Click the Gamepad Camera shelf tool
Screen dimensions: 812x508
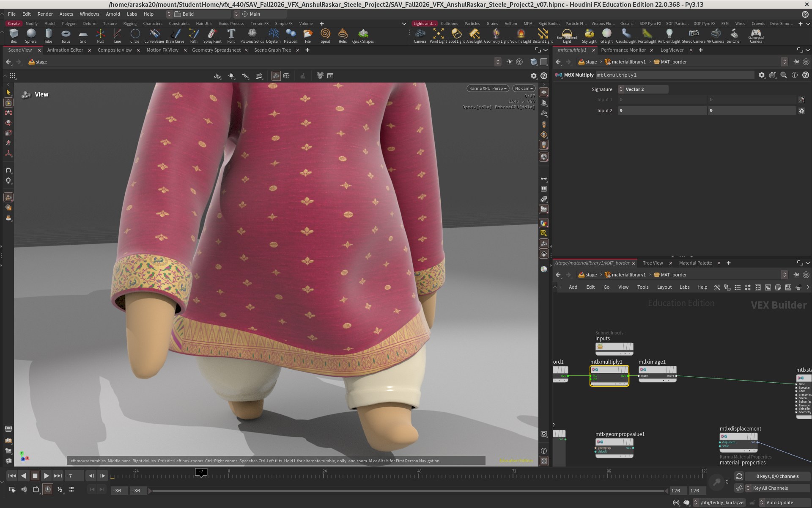[756, 36]
